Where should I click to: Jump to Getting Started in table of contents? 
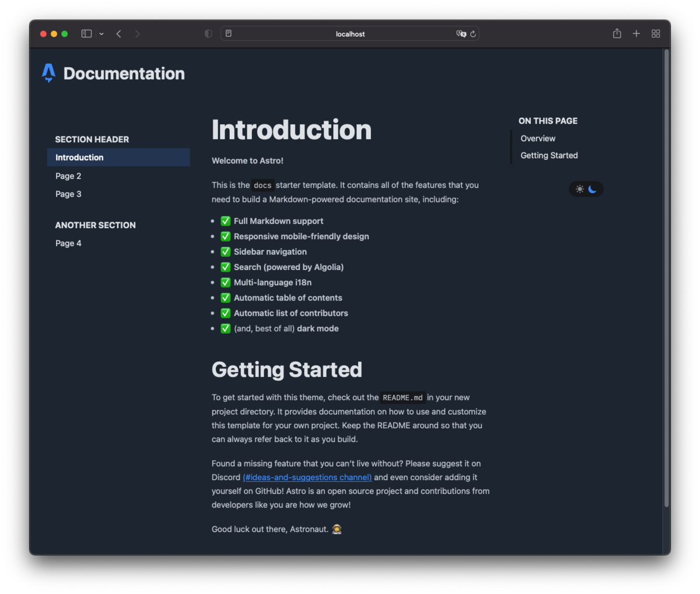click(x=549, y=155)
